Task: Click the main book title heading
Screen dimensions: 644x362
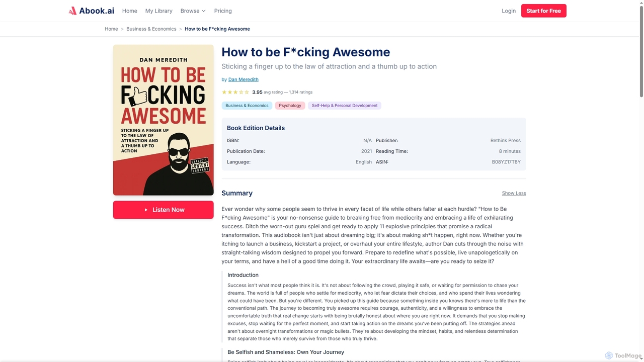Action: 306,52
